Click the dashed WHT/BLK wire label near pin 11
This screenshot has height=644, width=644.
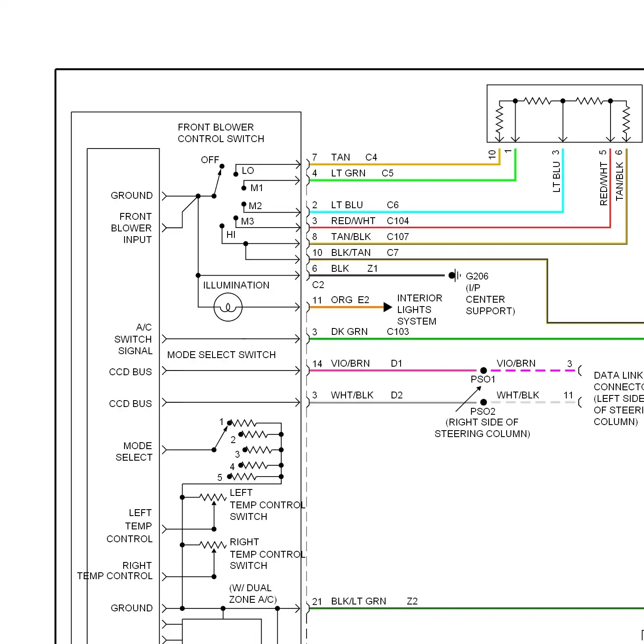point(518,395)
